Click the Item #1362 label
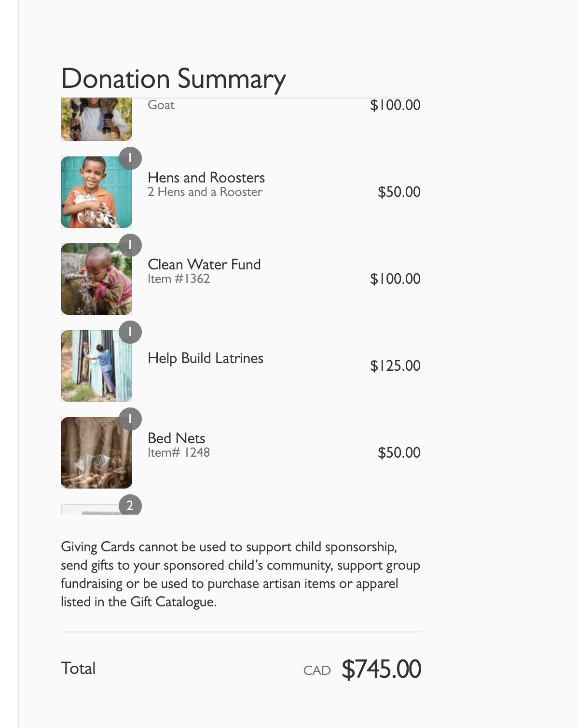 click(x=179, y=279)
